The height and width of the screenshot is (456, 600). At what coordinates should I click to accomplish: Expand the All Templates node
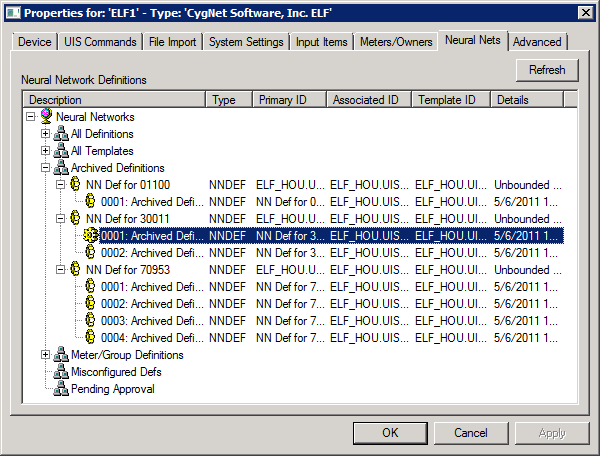tap(46, 150)
